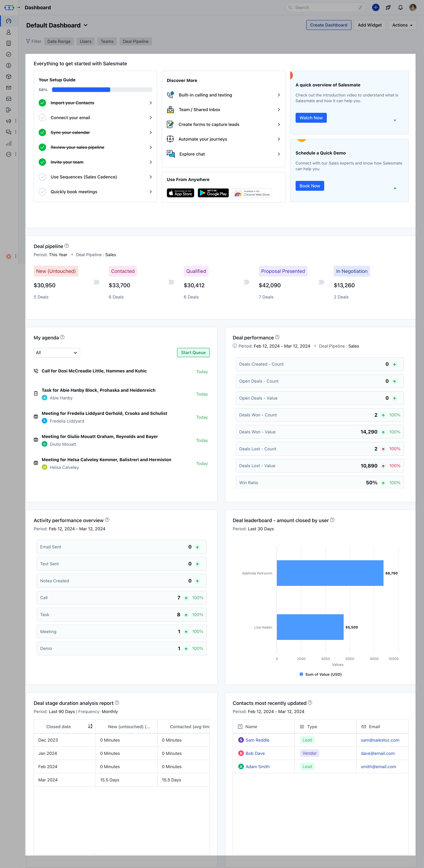
Task: Open the user profile avatar
Action: coord(413,7)
